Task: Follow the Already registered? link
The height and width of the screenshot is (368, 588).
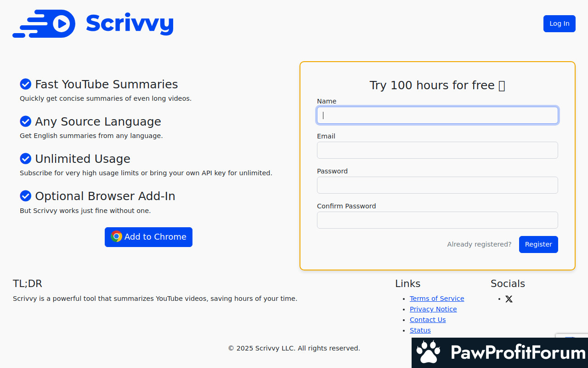Action: click(x=479, y=244)
